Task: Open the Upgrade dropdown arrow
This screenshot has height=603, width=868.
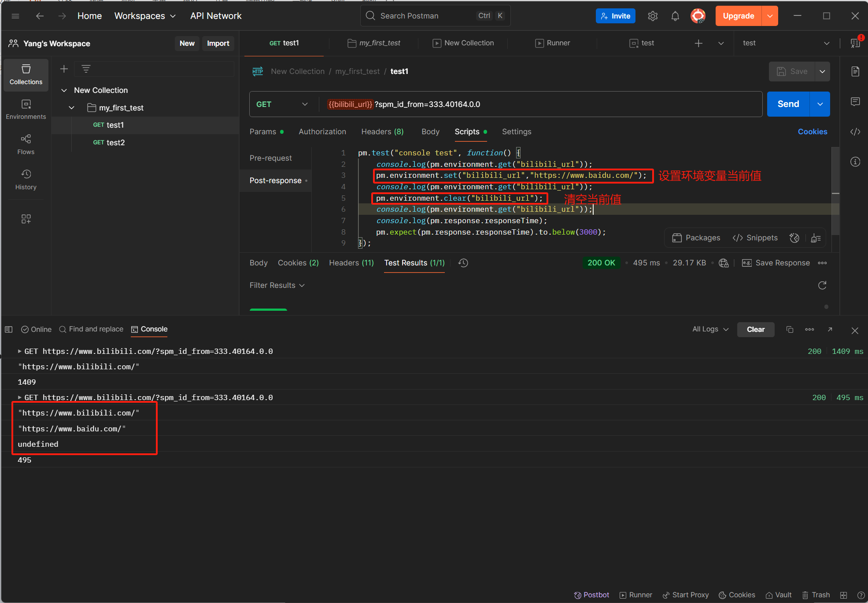Action: (770, 16)
